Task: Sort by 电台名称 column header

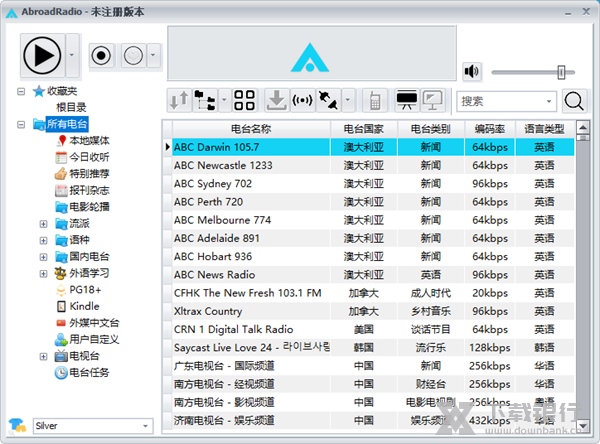Action: click(x=251, y=129)
